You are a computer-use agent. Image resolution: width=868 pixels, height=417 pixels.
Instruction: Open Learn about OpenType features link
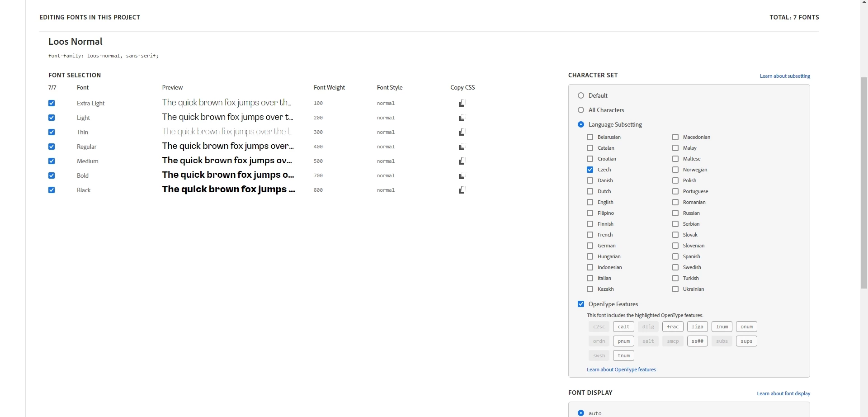[621, 370]
